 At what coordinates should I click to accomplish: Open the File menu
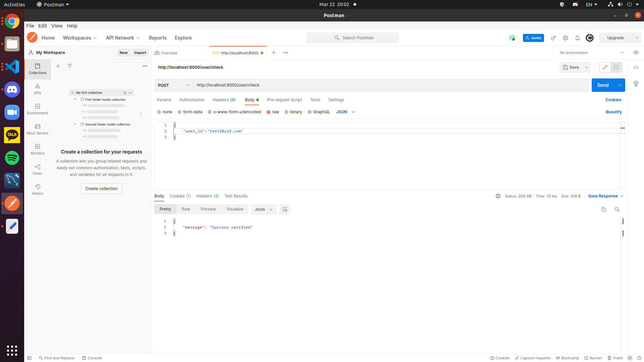30,26
